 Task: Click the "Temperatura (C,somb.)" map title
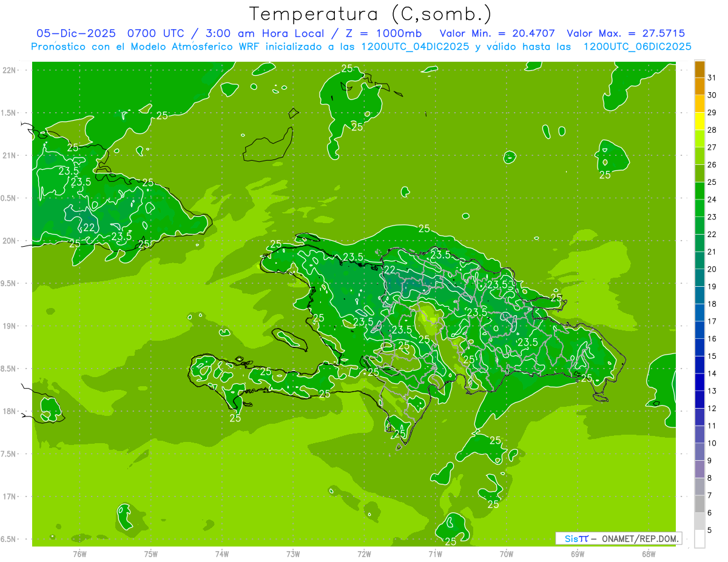click(371, 14)
